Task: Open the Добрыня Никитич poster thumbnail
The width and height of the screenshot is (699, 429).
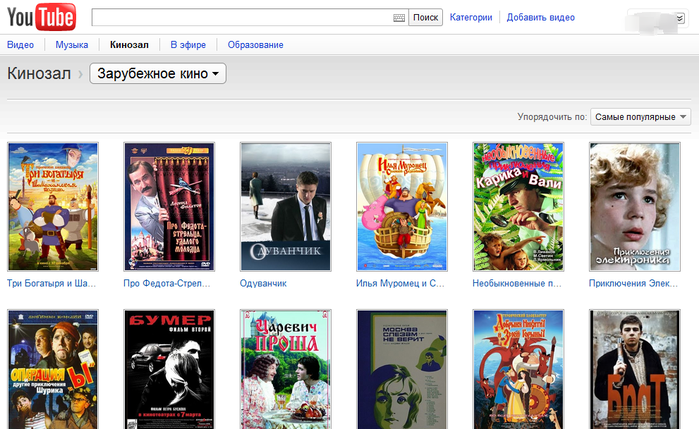Action: coord(518,369)
